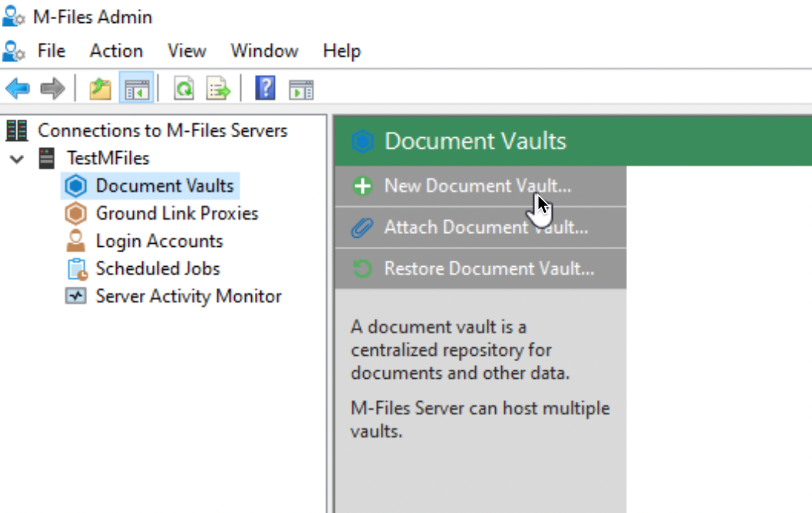Open the Help menu

(x=342, y=51)
